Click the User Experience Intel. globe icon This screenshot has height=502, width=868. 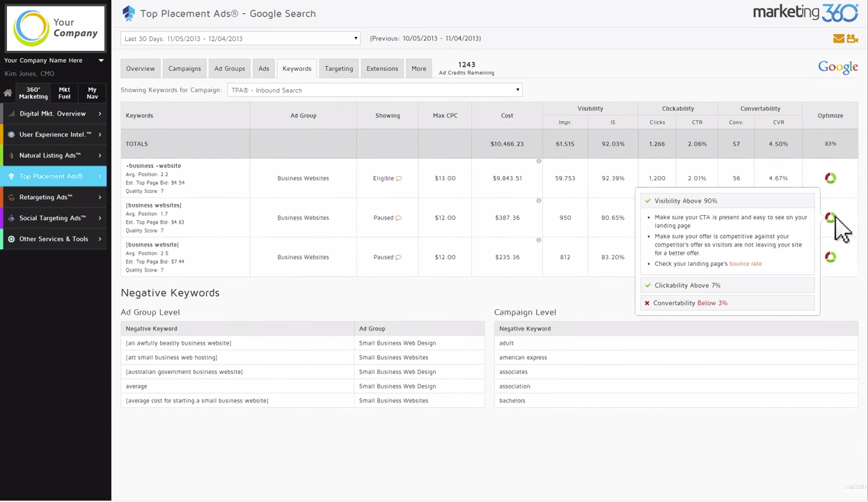coord(10,134)
